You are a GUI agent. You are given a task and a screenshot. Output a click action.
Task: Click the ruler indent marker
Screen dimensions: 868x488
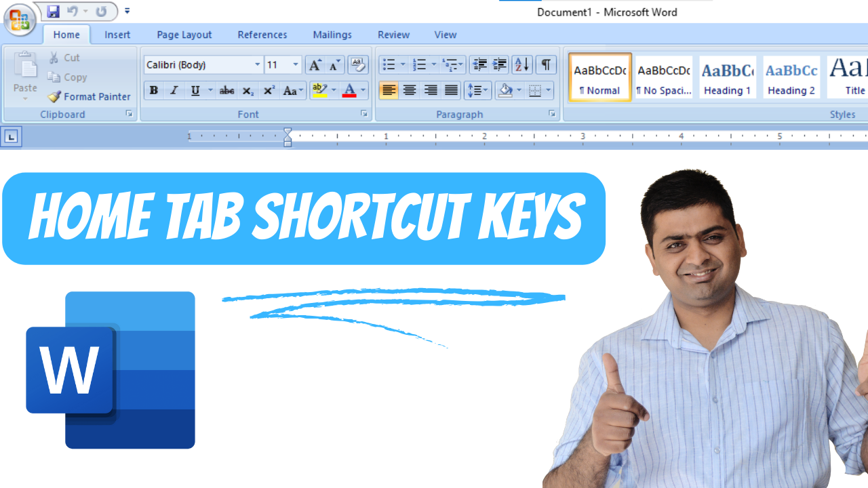[x=288, y=138]
